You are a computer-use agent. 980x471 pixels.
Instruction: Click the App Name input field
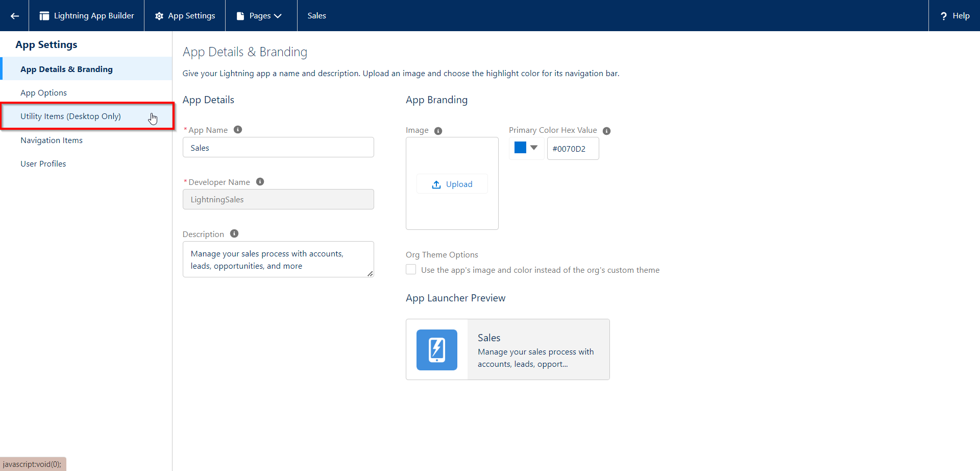click(x=278, y=147)
